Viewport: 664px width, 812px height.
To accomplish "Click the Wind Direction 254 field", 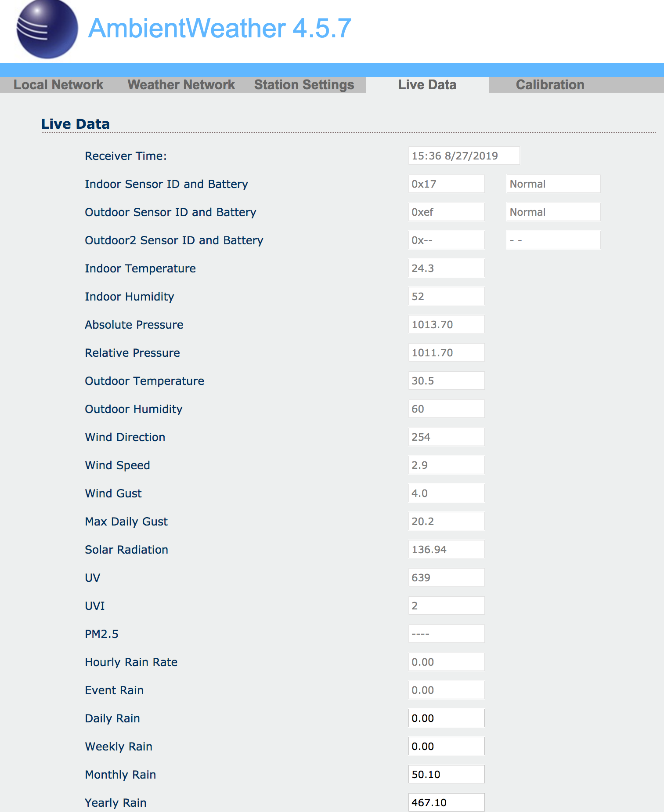I will click(x=446, y=437).
